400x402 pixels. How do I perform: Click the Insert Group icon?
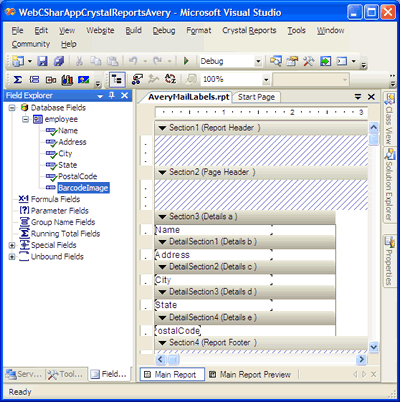34,80
